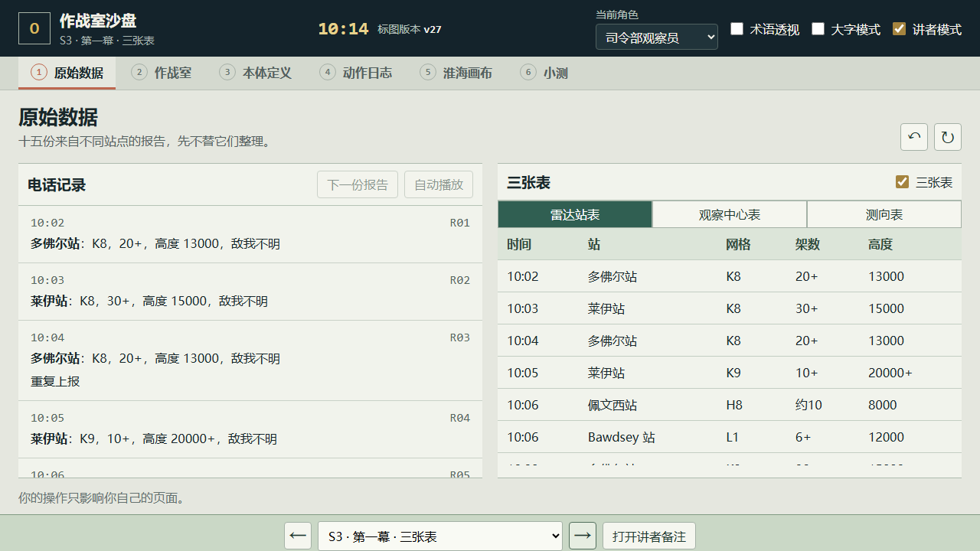Click the square logo badge beside 作战室沙盘
980x551 pixels.
click(34, 29)
